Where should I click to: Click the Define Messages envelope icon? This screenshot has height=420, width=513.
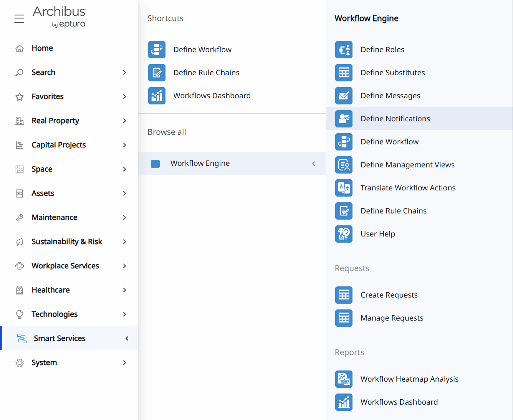point(344,96)
